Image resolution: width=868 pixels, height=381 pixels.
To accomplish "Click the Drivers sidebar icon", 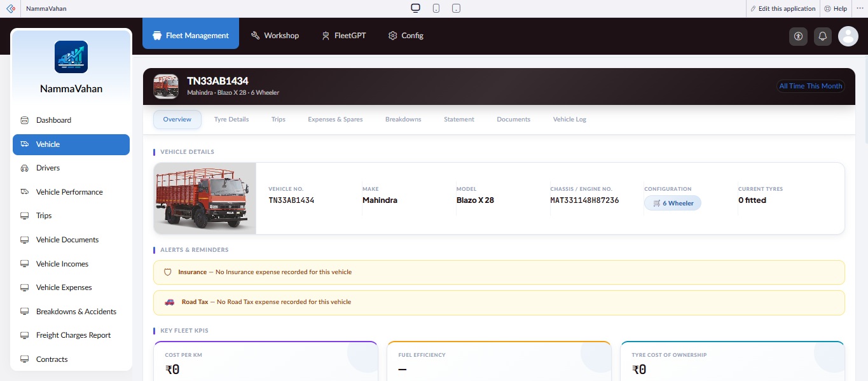I will [25, 168].
